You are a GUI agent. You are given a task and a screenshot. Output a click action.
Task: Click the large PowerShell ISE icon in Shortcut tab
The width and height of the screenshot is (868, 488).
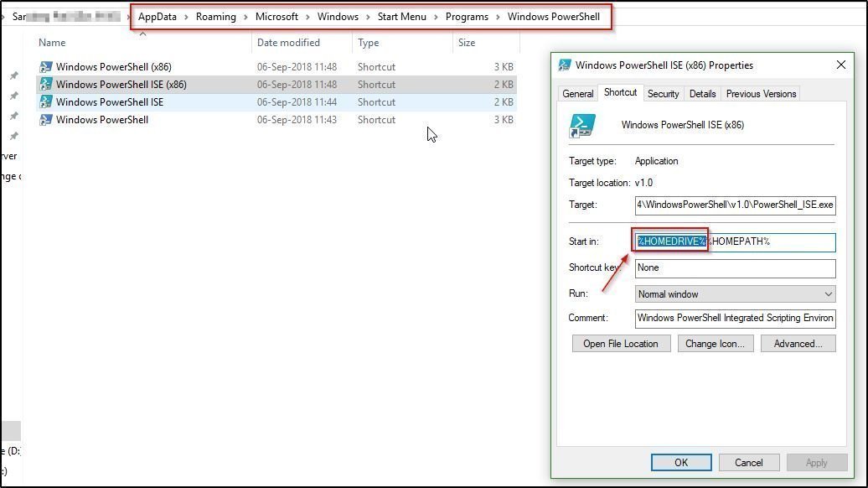(581, 126)
